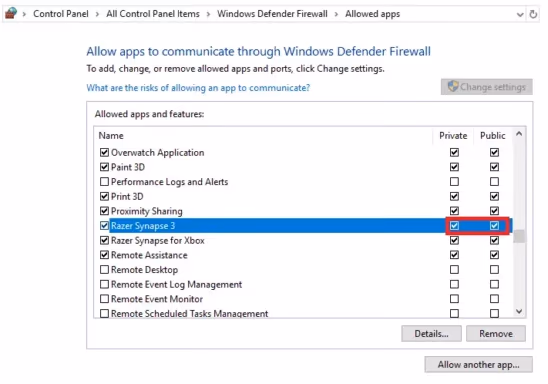The width and height of the screenshot is (548, 384).
Task: Toggle Public checkbox for Razer Synapse for Xbox
Action: [494, 240]
